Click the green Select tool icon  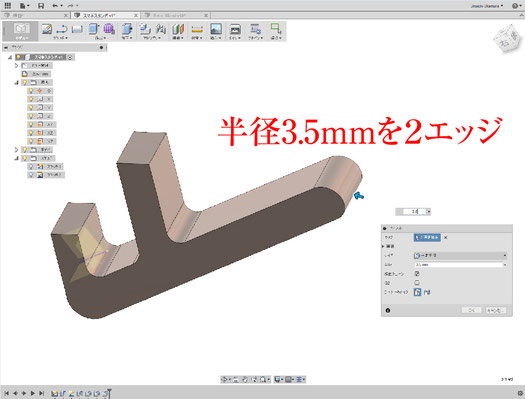(276, 29)
